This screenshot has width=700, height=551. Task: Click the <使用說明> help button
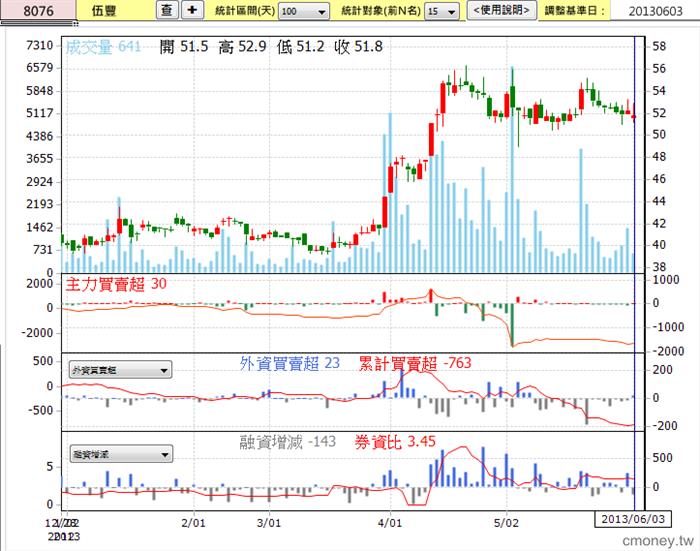(x=501, y=10)
